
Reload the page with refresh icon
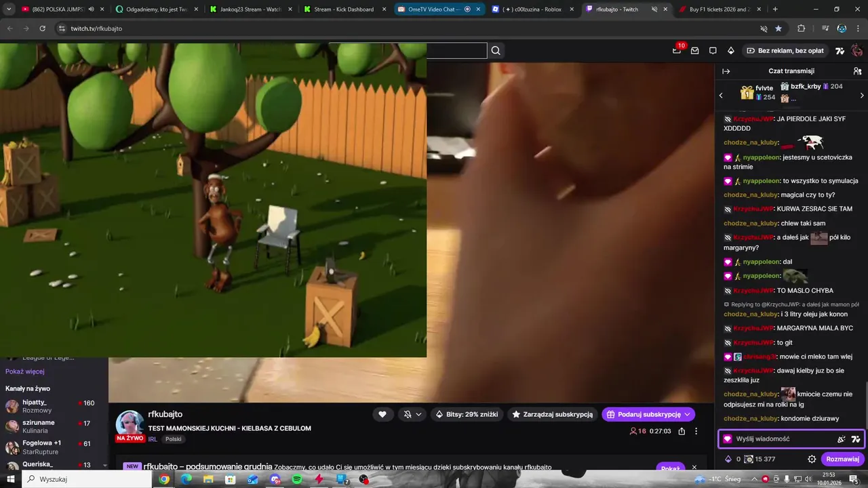click(x=42, y=28)
